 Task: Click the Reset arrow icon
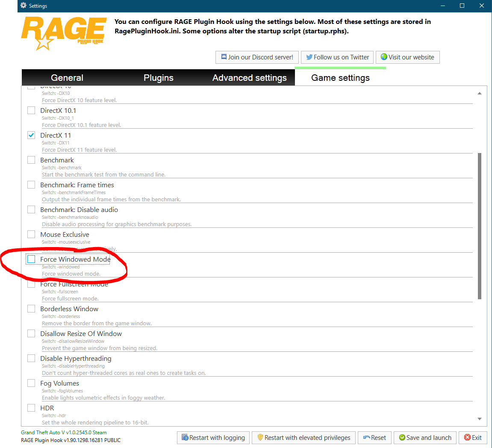coord(366,437)
